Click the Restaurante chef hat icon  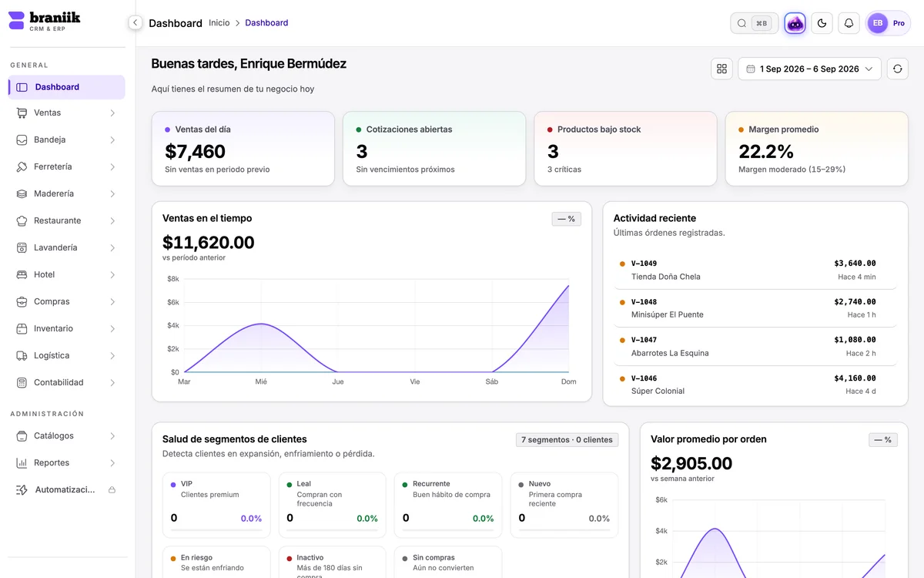click(x=22, y=220)
